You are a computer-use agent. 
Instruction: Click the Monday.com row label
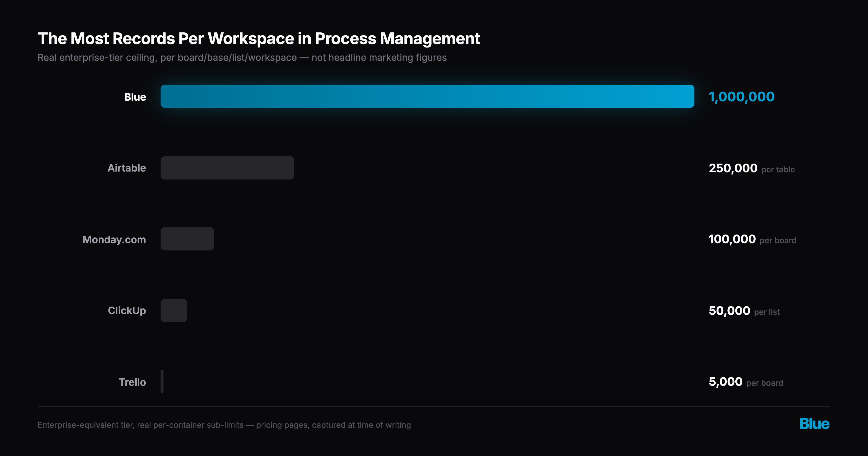(x=114, y=240)
